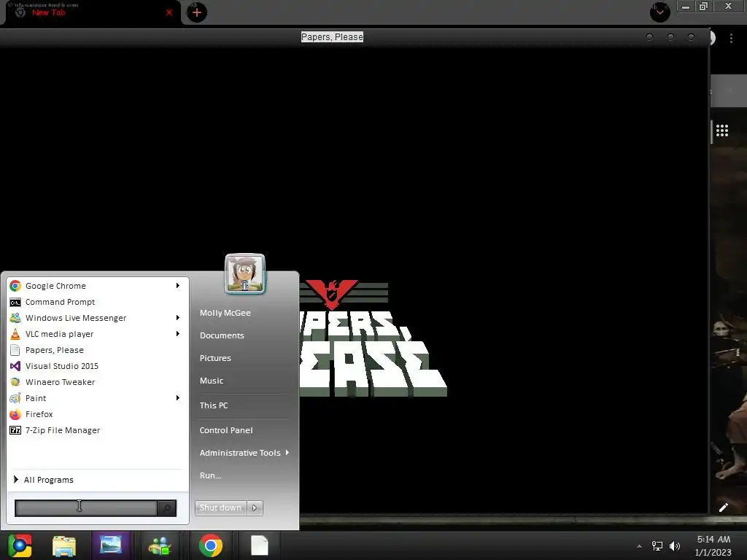The image size is (747, 560).
Task: Open This PC from Start menu
Action: point(214,405)
